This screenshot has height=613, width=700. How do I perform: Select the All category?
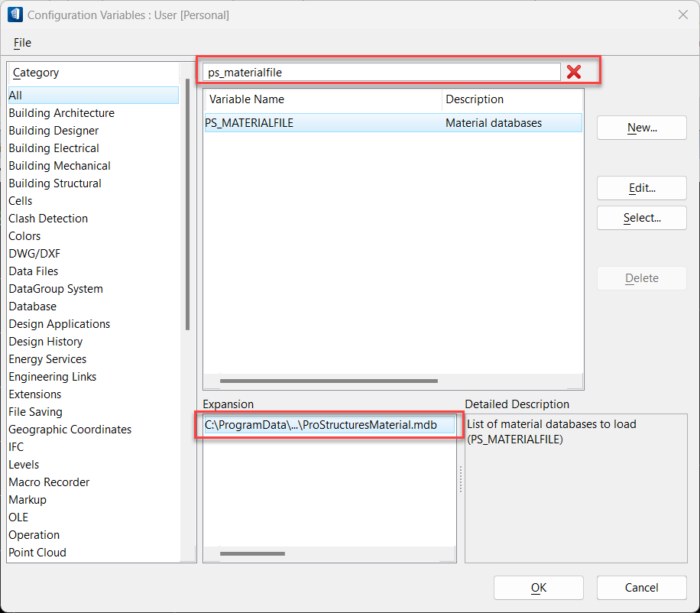tap(93, 96)
